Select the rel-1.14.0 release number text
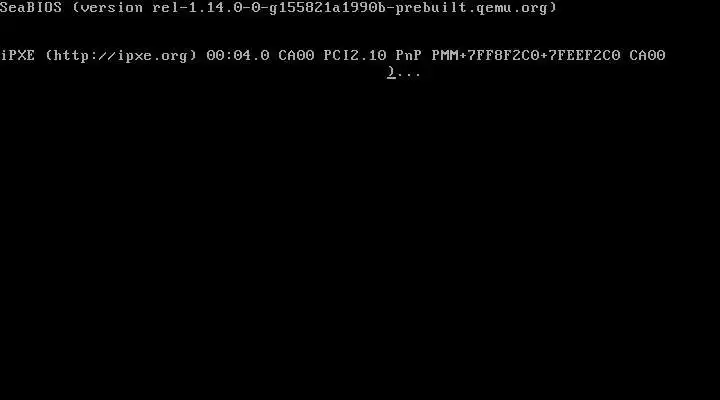This screenshot has width=720, height=400. [197, 7]
